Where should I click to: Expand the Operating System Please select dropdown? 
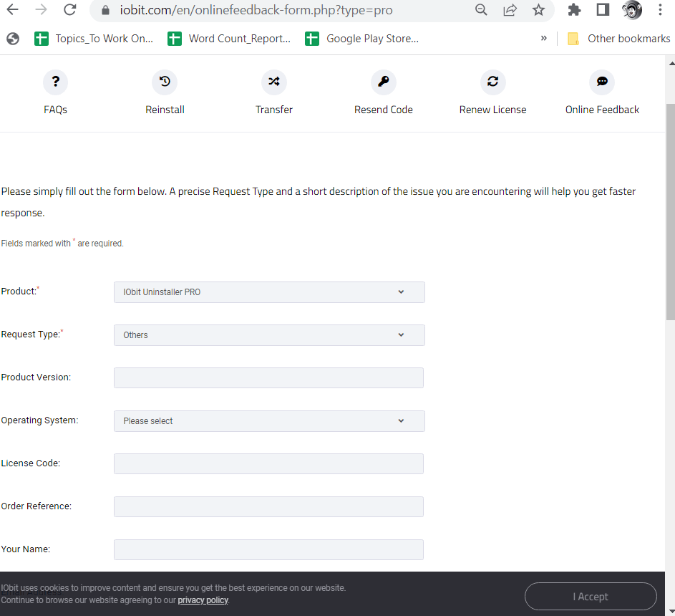[x=269, y=421]
